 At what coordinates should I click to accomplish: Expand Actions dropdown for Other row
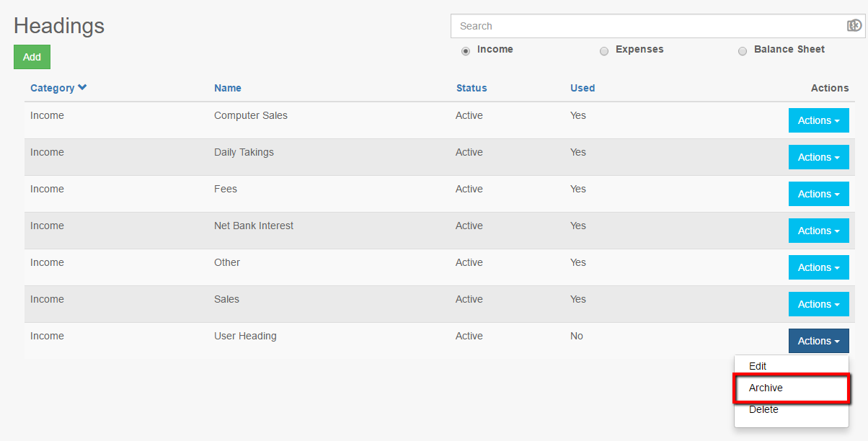pos(818,267)
